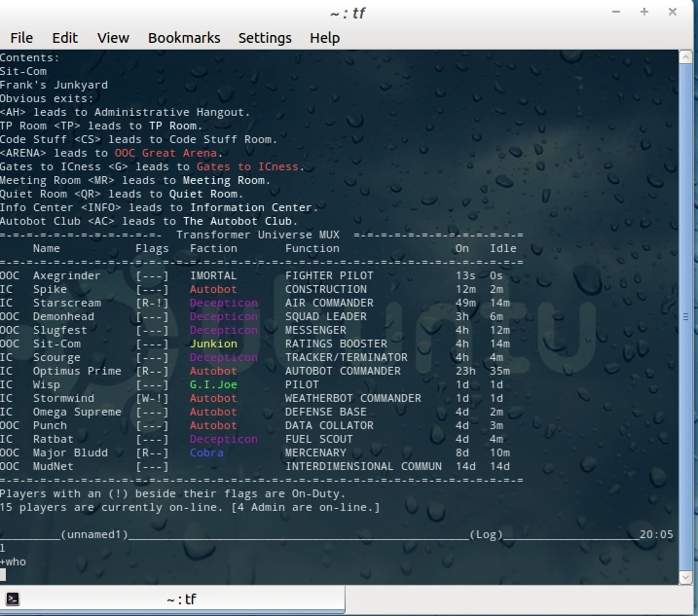Viewport: 698px width, 616px height.
Task: Click the '(Log)' status bar indicator
Action: 486,534
